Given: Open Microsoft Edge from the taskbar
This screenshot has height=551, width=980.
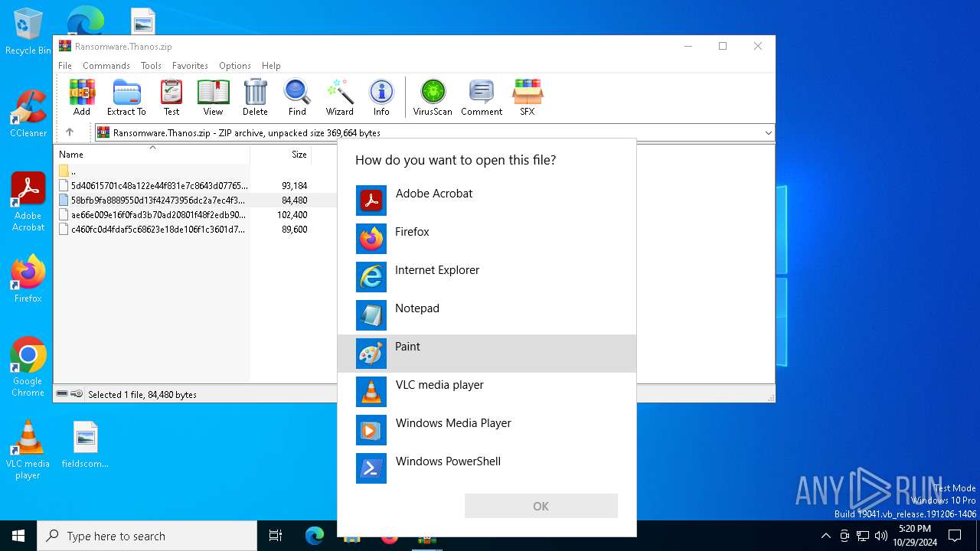Looking at the screenshot, I should tap(315, 536).
